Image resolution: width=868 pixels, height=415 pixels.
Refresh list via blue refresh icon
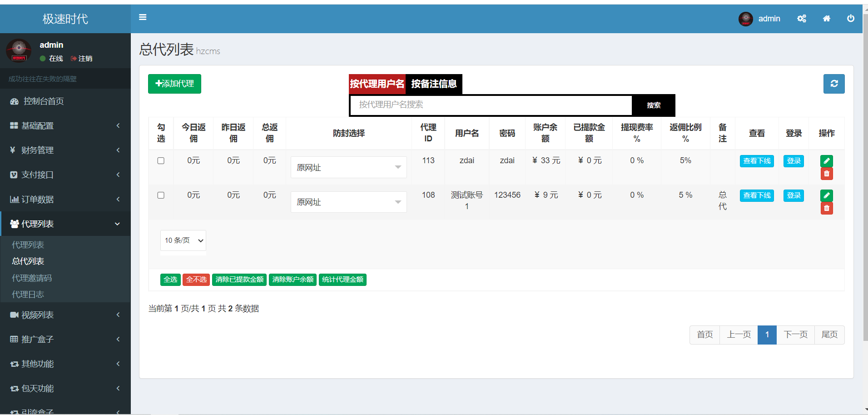(x=834, y=84)
